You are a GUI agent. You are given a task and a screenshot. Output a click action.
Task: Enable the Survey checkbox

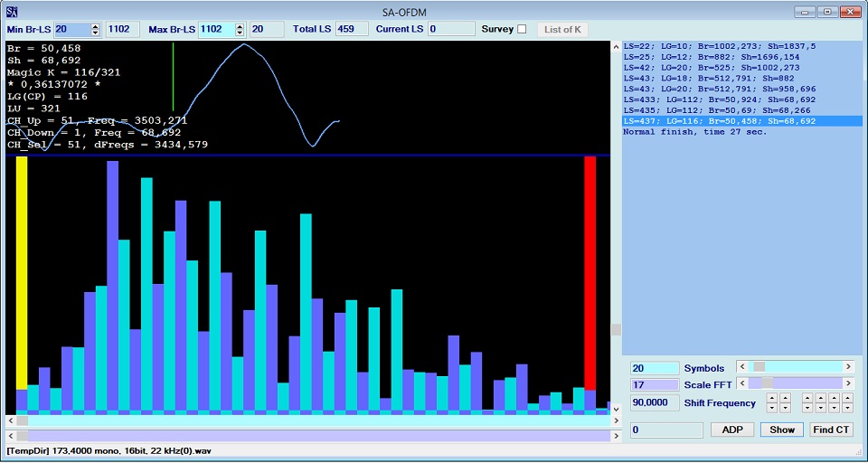click(x=521, y=29)
